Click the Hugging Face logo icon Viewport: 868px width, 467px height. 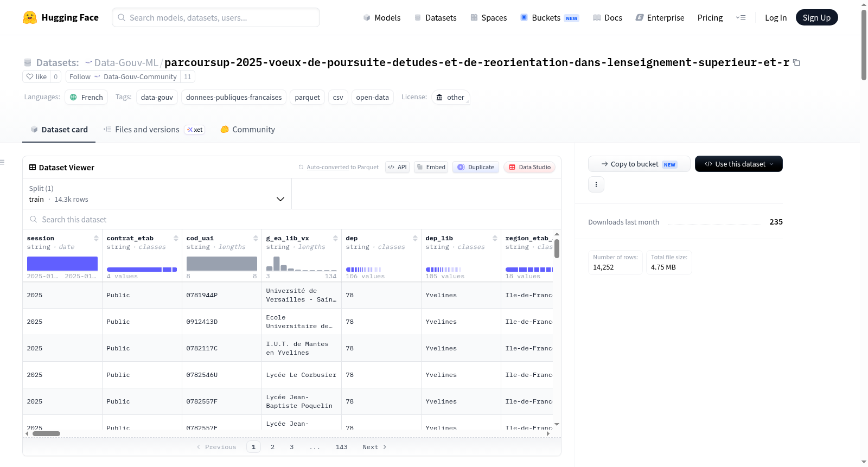click(30, 17)
